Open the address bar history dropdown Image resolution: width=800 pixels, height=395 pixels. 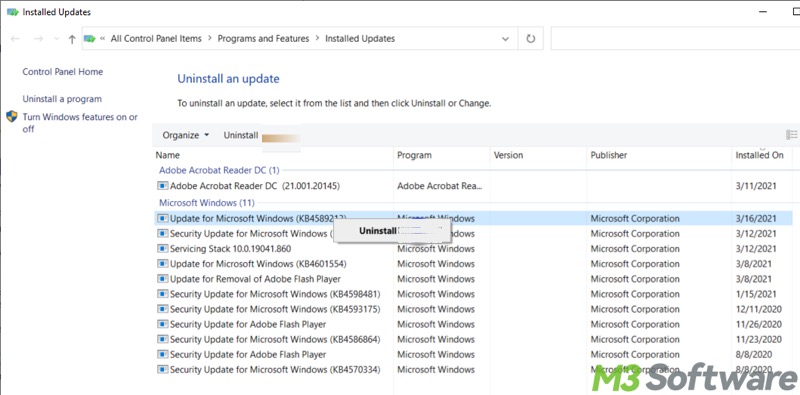pos(505,39)
